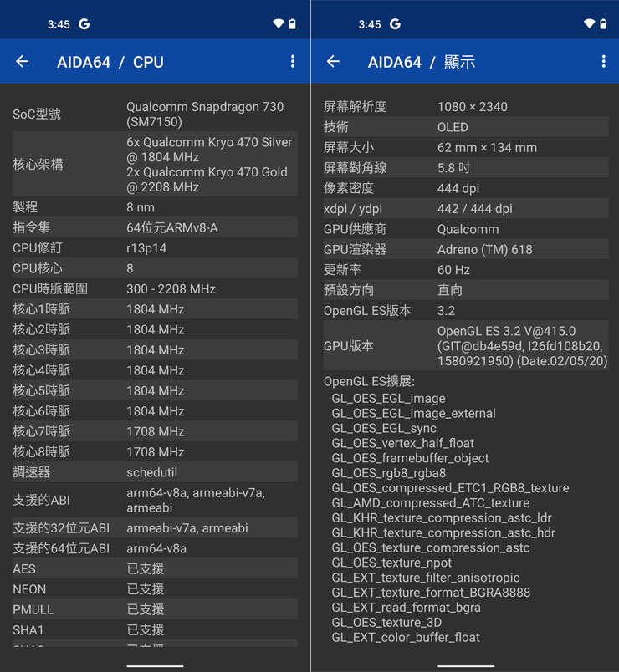
Task: Select the 核心8時脈 row
Action: [155, 451]
